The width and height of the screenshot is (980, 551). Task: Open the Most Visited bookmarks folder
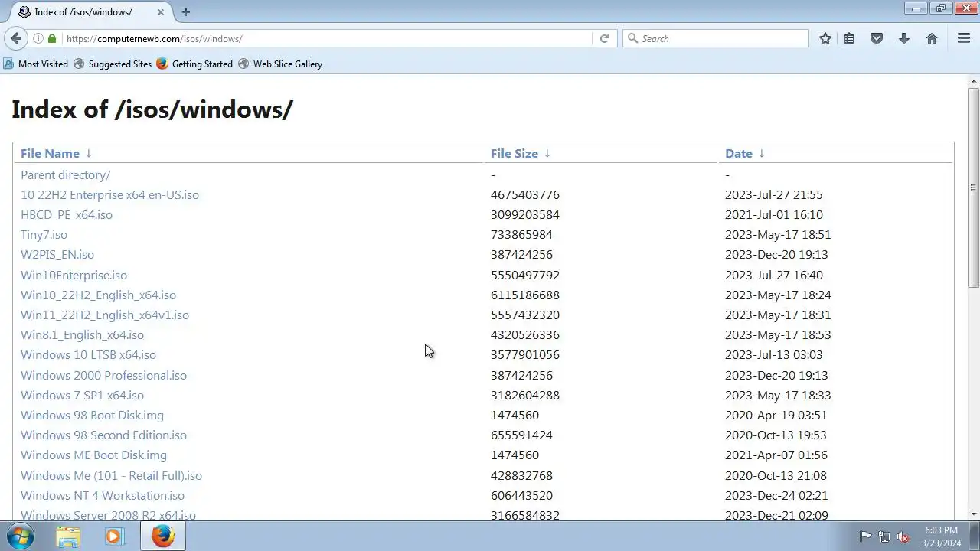click(x=36, y=64)
